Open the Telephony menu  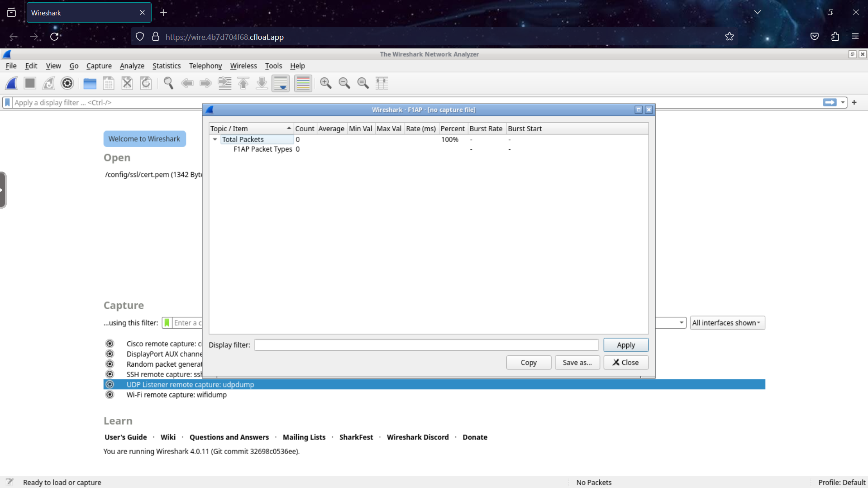pyautogui.click(x=205, y=66)
